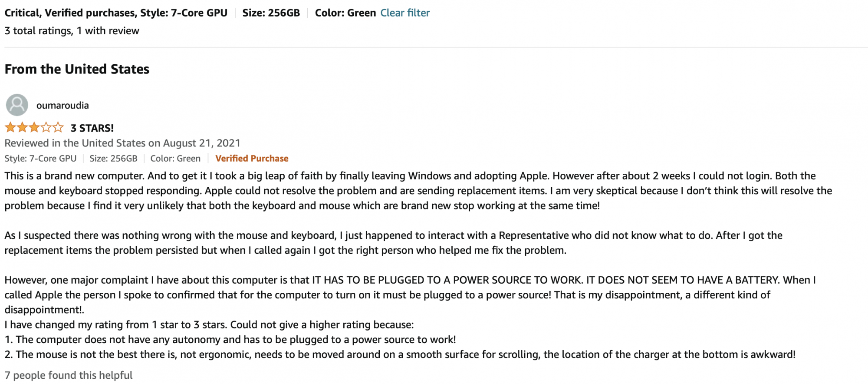
Task: Click the Verified Purchase label
Action: tap(252, 159)
